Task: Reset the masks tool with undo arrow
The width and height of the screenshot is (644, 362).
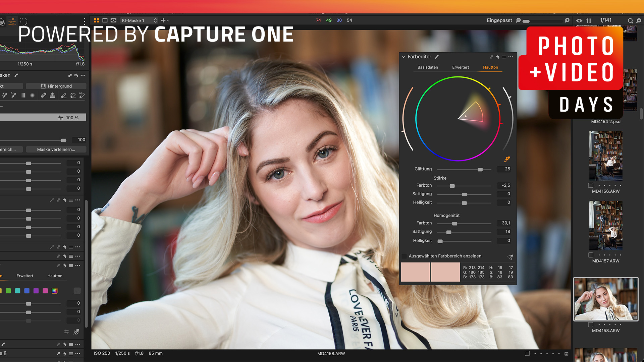Action: click(76, 75)
